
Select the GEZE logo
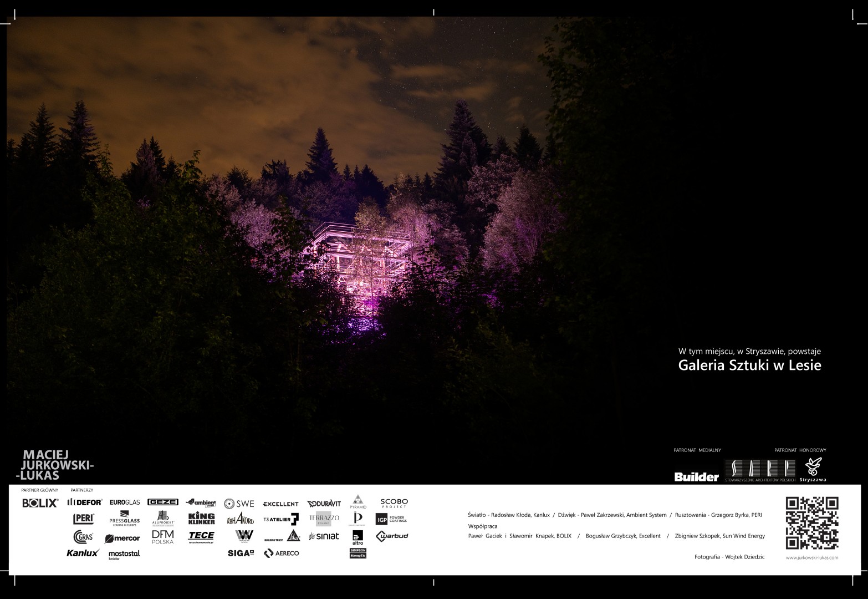coord(162,502)
